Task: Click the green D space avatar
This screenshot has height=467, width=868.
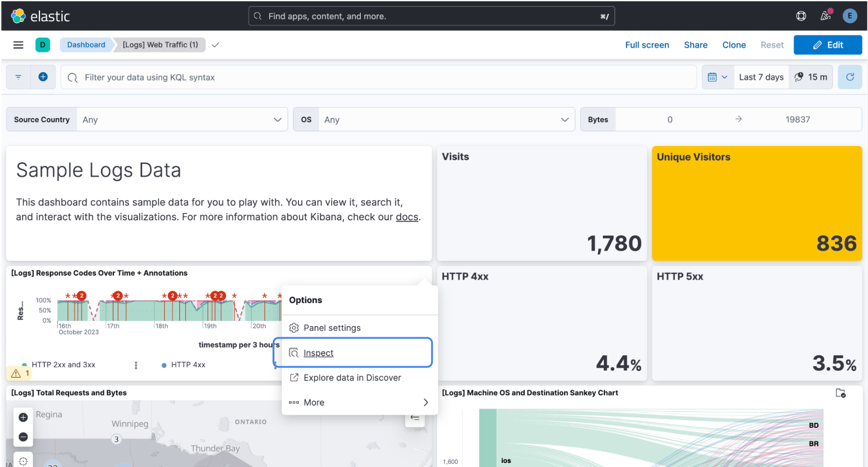Action: (x=42, y=45)
